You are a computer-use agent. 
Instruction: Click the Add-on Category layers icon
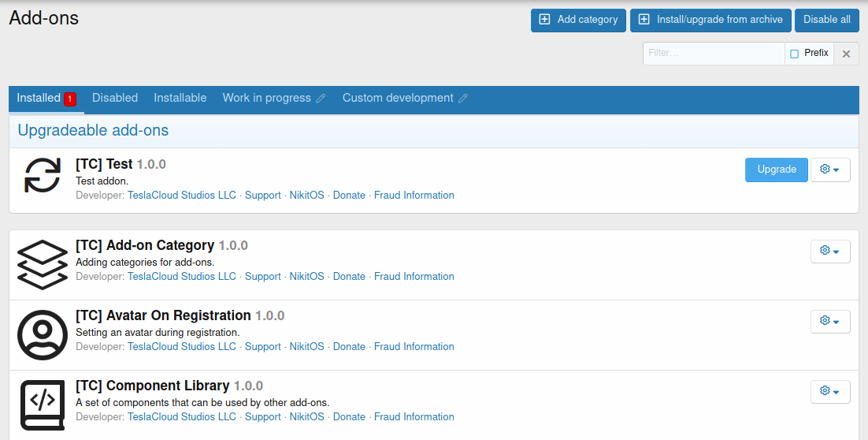43,264
